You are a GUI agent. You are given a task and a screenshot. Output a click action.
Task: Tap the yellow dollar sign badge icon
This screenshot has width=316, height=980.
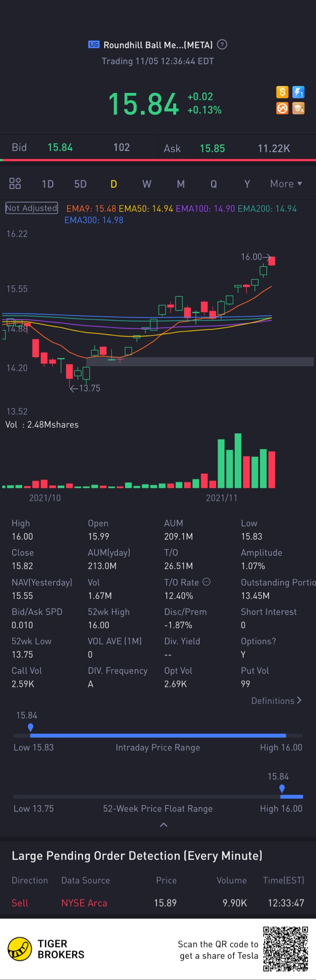point(282,92)
